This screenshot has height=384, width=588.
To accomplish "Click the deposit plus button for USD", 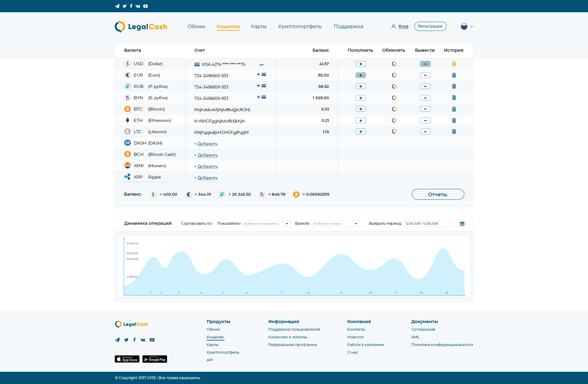I will click(360, 64).
